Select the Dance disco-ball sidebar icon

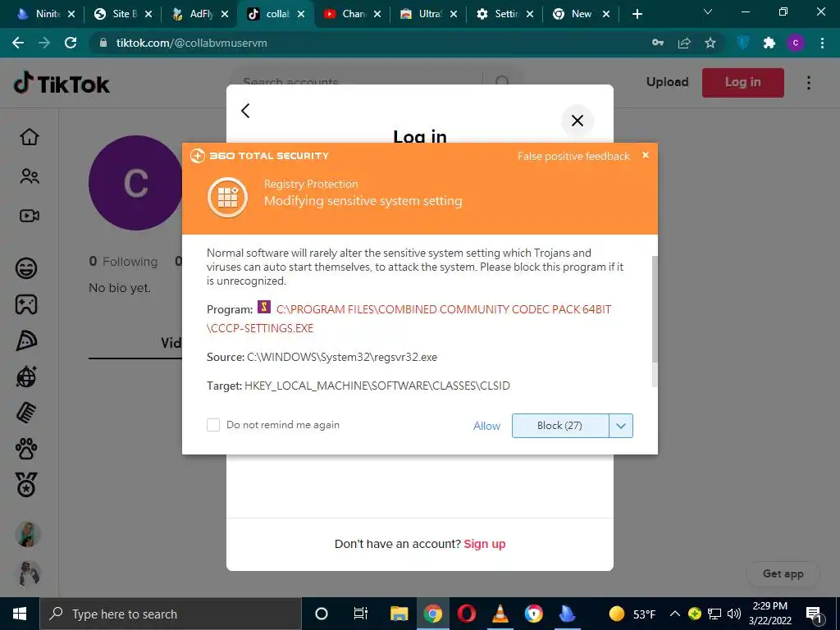[x=26, y=377]
